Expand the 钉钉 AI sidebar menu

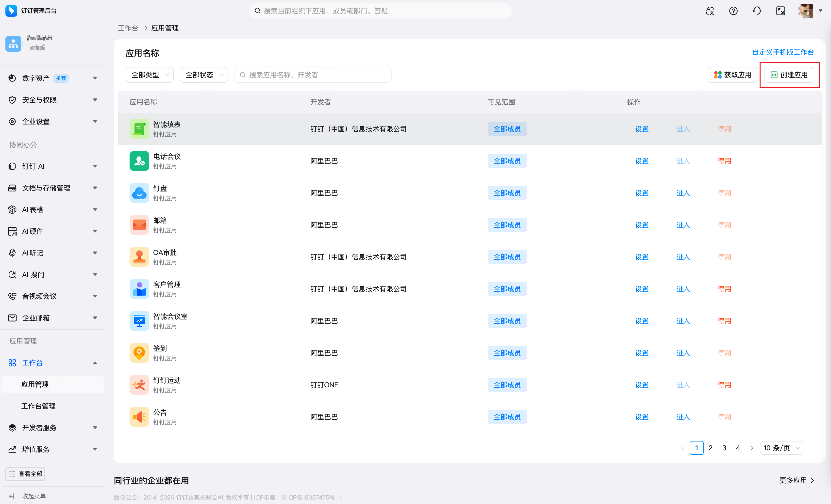[x=53, y=166]
